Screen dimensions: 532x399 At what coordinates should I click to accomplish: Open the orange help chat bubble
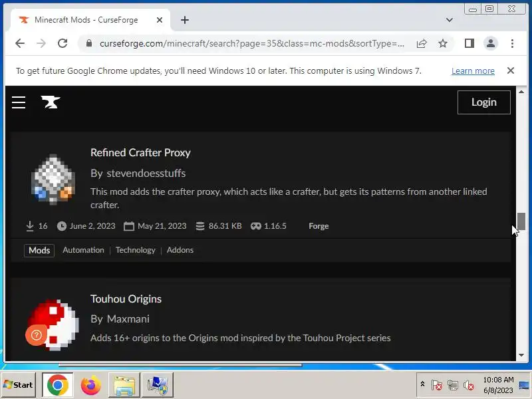36,335
